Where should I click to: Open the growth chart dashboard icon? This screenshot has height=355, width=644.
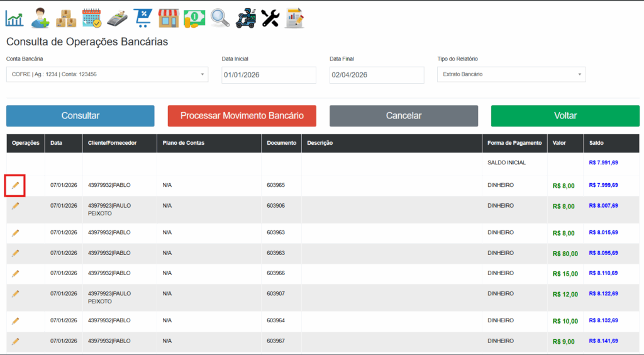[x=14, y=18]
